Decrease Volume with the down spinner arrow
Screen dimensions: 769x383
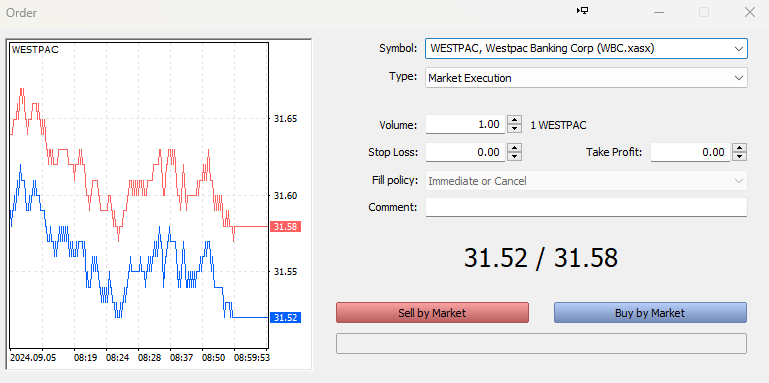[513, 128]
